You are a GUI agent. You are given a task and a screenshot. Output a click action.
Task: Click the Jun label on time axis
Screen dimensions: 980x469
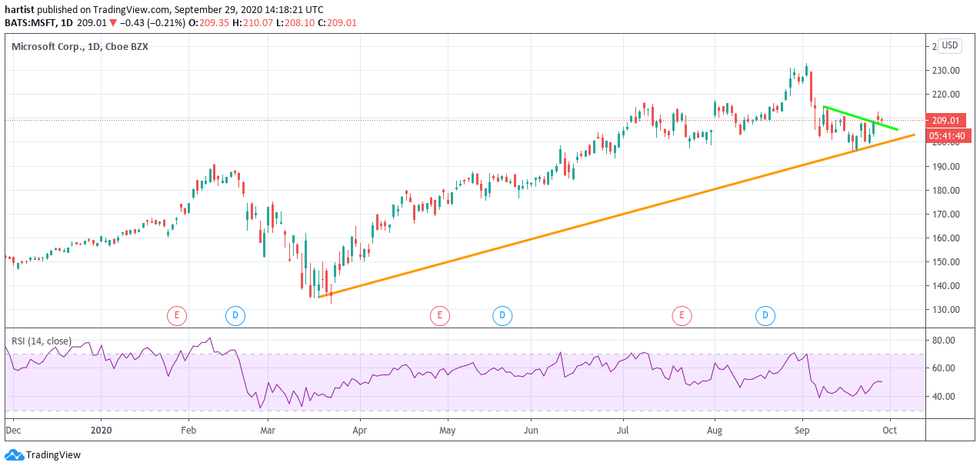tap(530, 431)
